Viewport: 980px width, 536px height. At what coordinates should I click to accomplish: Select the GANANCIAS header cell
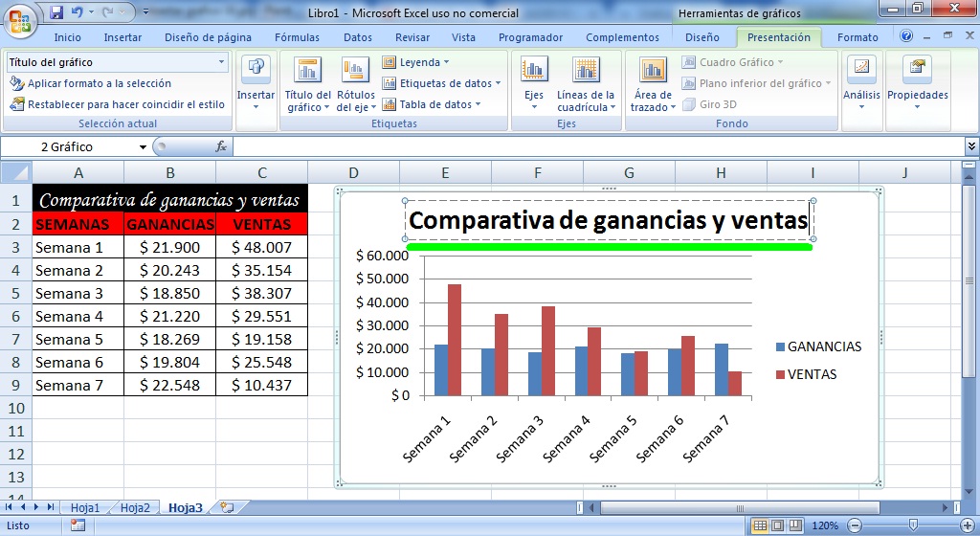pos(170,224)
